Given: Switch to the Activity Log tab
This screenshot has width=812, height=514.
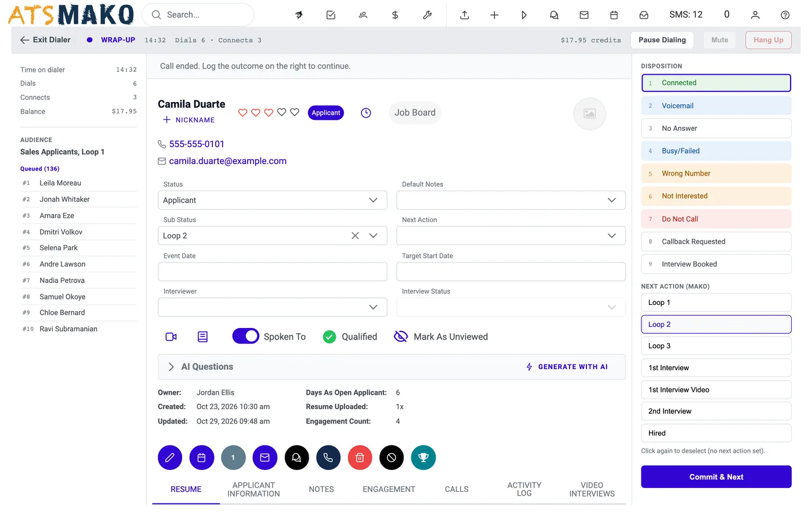Looking at the screenshot, I should click(x=524, y=490).
